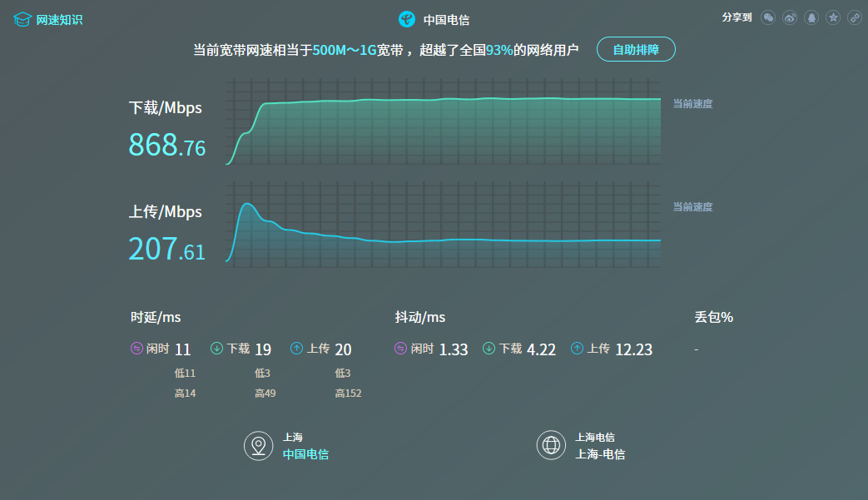Click the upload speed chart
The height and width of the screenshot is (500, 868).
pyautogui.click(x=444, y=225)
